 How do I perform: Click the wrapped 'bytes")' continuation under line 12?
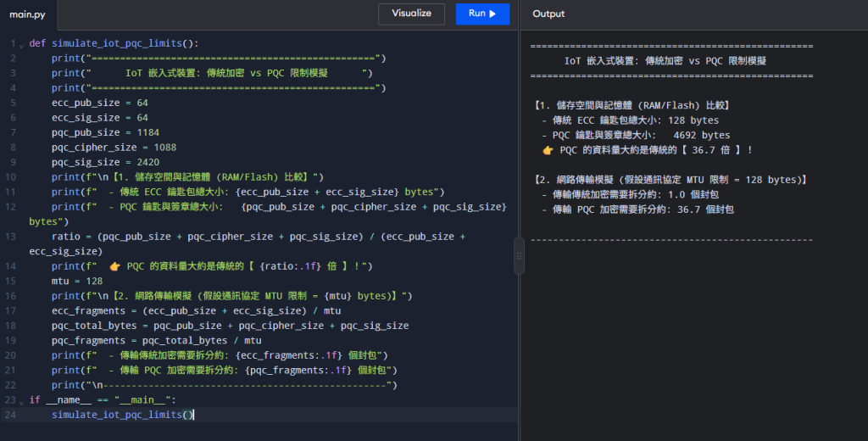coord(48,221)
